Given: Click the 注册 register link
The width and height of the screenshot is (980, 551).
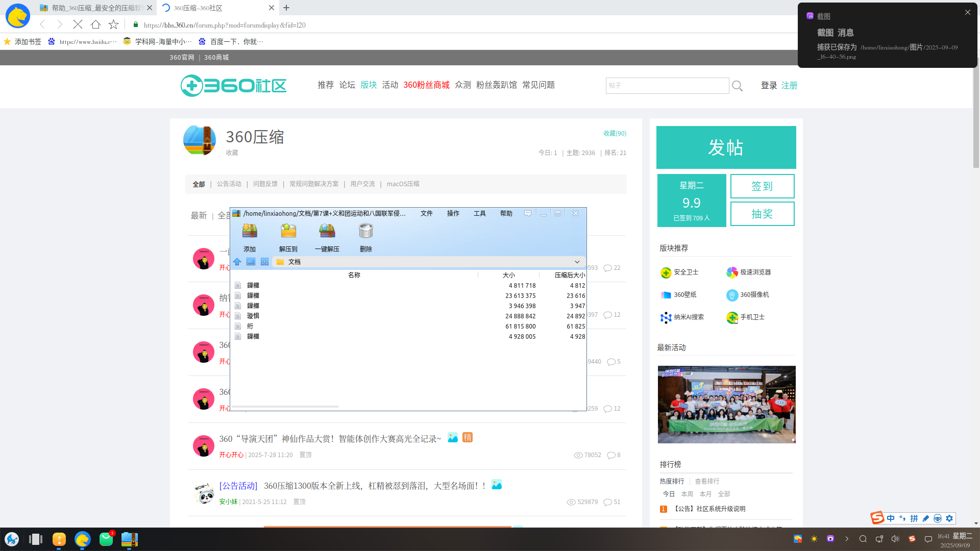Looking at the screenshot, I should [x=790, y=85].
